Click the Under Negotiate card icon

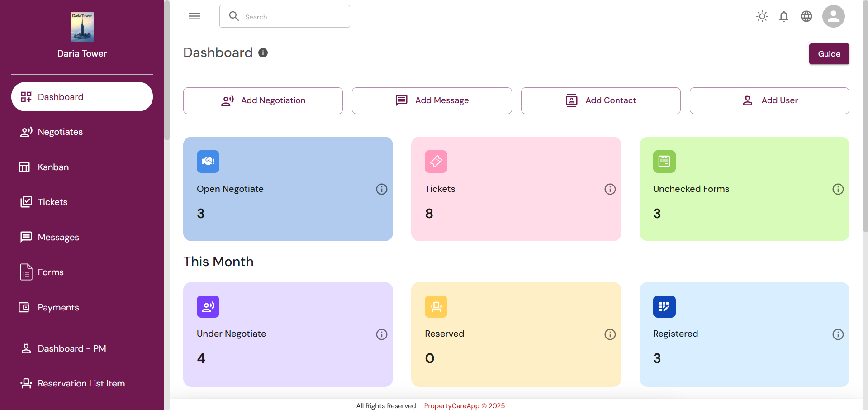(208, 307)
